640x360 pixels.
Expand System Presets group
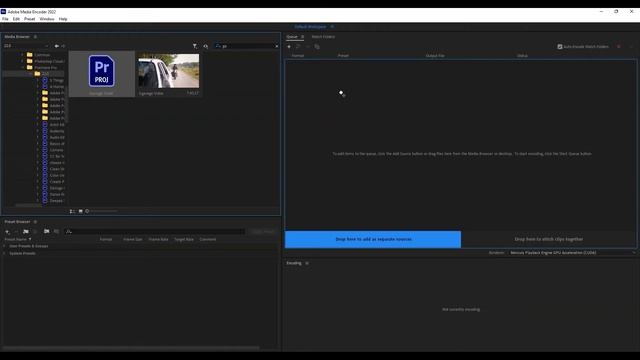4,253
